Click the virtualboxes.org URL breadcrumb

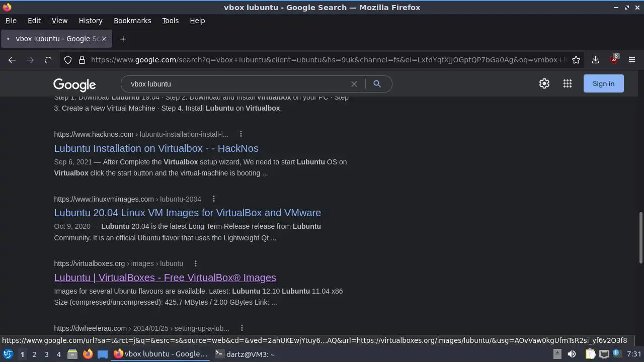point(118,263)
